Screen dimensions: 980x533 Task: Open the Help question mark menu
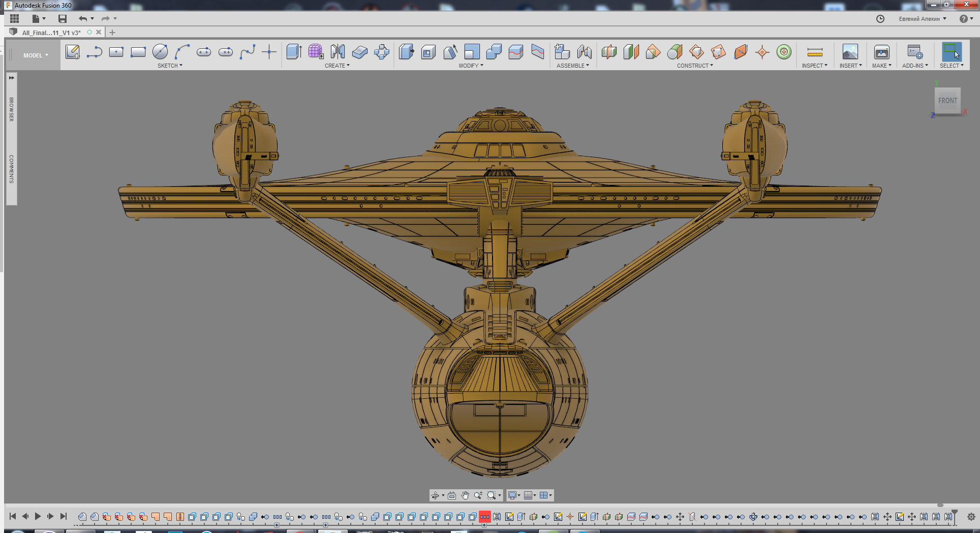coord(966,19)
